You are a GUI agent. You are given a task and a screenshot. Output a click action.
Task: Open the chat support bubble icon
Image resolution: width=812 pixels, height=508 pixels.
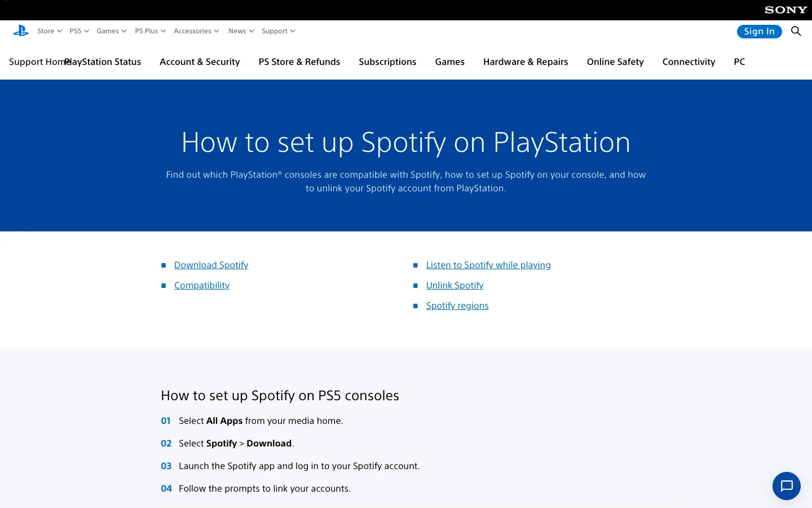coord(787,486)
